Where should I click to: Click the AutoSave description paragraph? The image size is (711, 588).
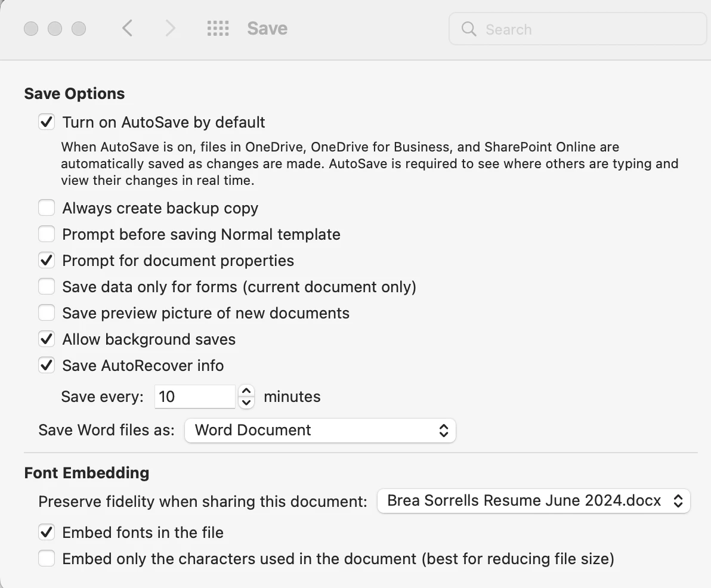pos(370,163)
